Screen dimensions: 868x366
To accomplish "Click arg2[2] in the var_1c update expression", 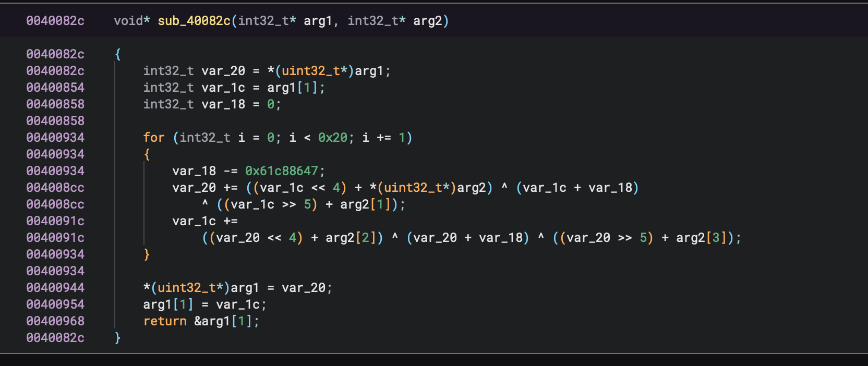I will pyautogui.click(x=355, y=238).
